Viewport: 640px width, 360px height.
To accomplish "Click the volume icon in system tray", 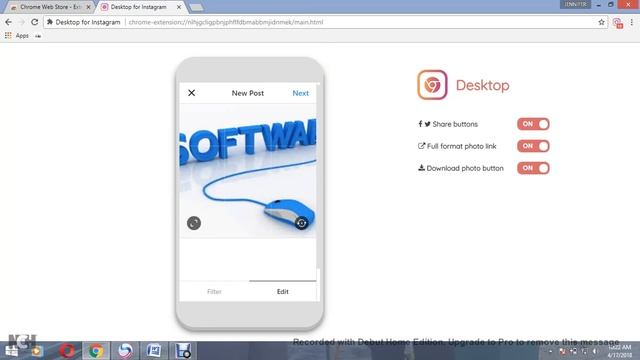I will tap(595, 351).
